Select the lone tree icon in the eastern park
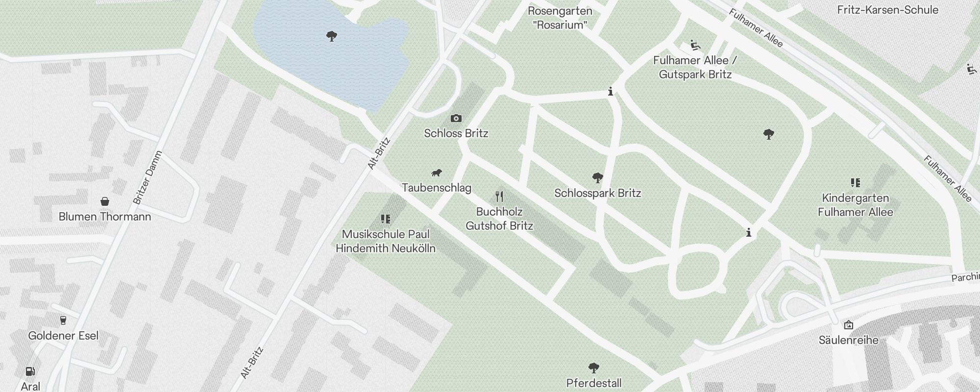Viewport: 980px width, 392px height. point(769,134)
